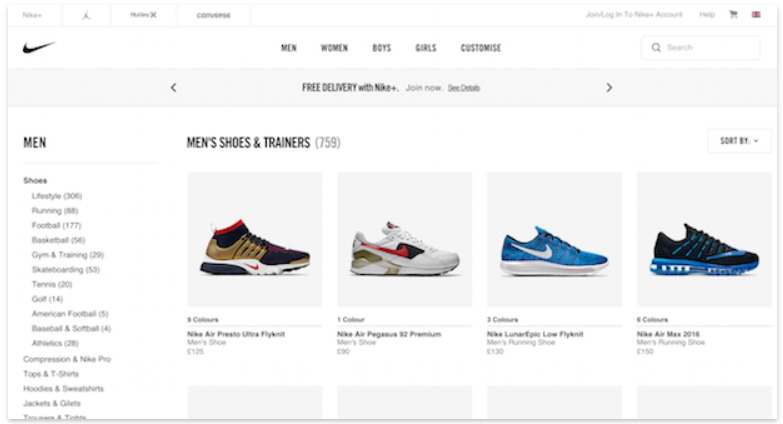Screen dimensions: 783x424
Task: Open the Men navigation menu
Action: coord(289,48)
